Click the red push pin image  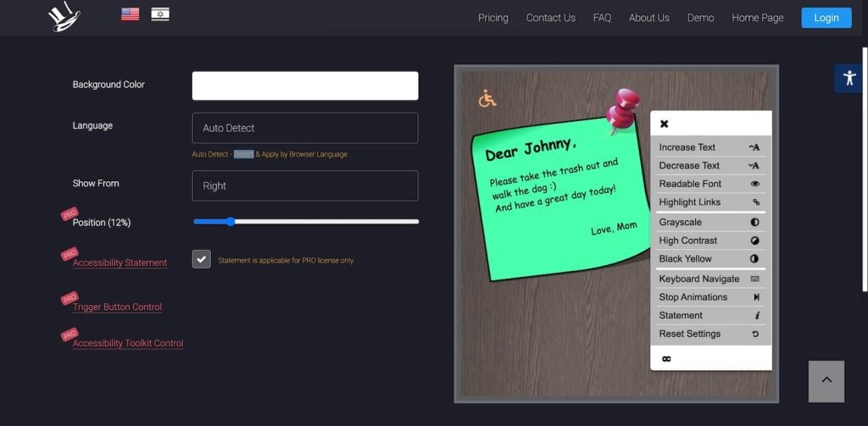623,110
